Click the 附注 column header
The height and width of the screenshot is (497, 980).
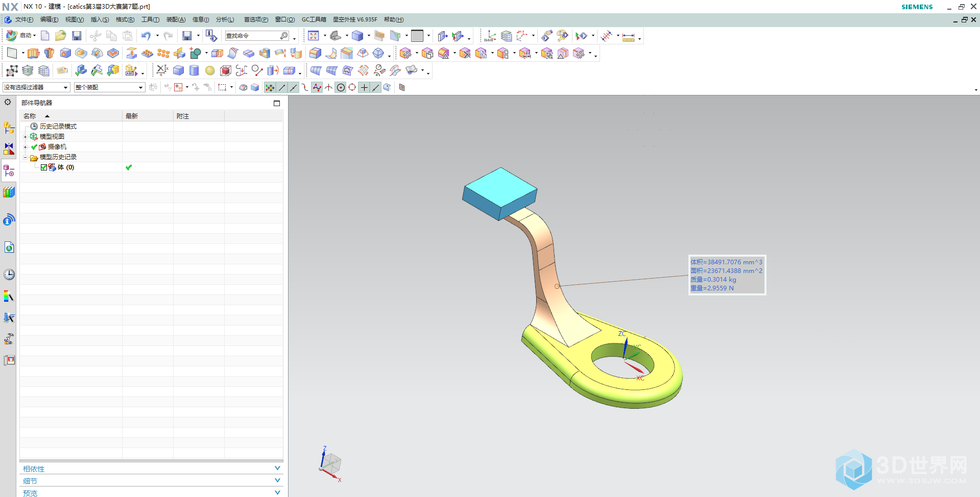199,116
